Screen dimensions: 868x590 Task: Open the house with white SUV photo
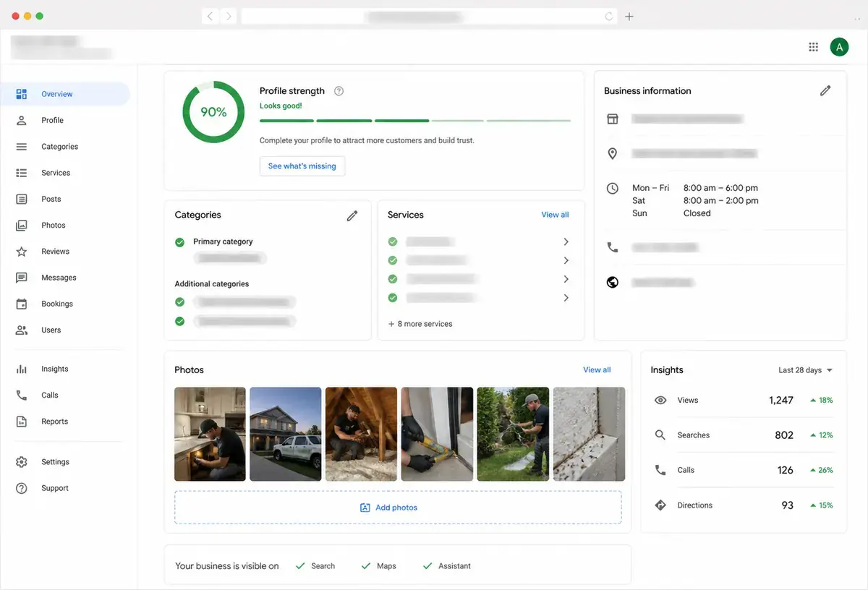coord(286,434)
